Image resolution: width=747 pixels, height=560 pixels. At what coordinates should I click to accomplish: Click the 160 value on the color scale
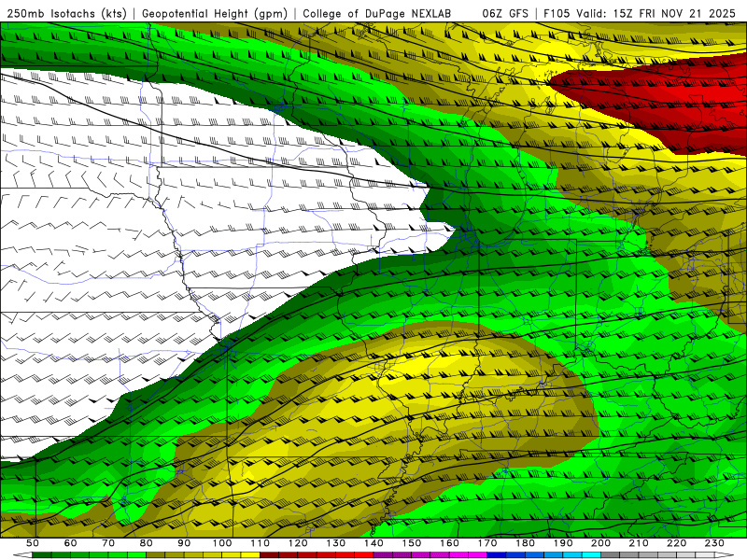click(449, 543)
